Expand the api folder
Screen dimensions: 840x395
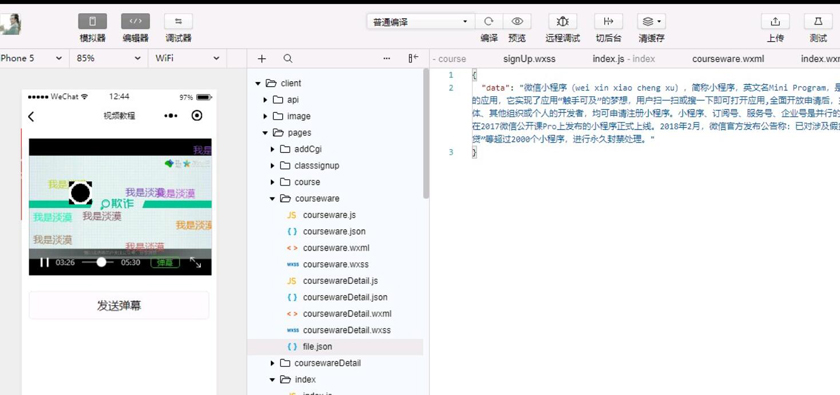(265, 100)
